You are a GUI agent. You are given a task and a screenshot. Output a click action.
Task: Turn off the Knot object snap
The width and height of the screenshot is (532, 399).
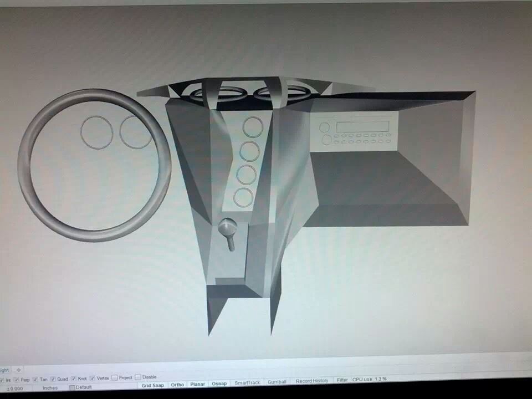click(73, 378)
